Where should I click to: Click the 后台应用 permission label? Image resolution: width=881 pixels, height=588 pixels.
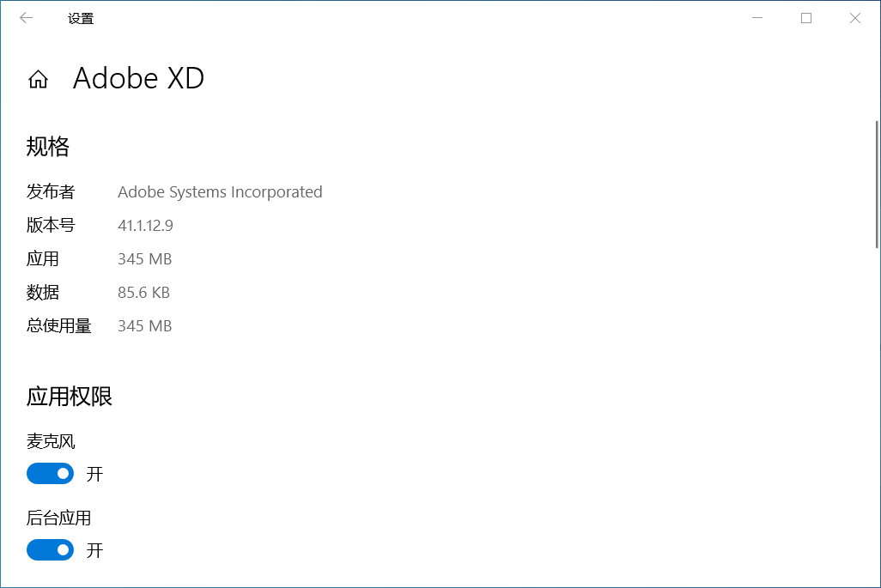point(58,518)
